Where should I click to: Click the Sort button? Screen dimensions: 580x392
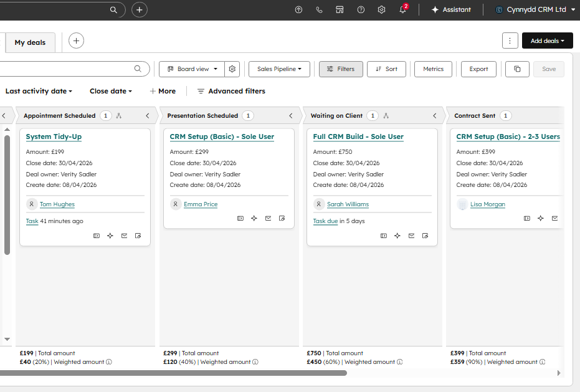coord(386,69)
